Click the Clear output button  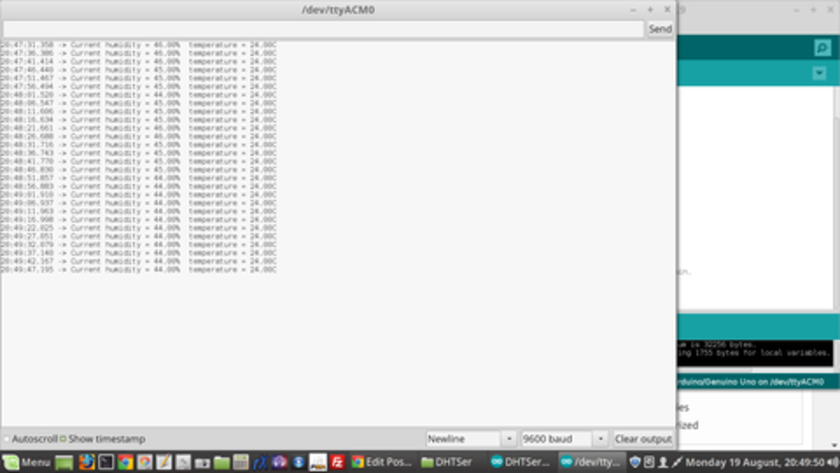click(643, 439)
